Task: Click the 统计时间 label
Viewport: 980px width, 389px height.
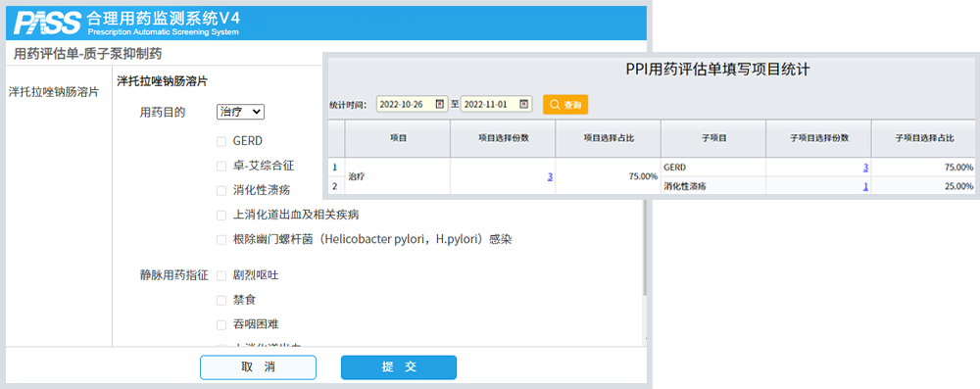Action: tap(349, 105)
